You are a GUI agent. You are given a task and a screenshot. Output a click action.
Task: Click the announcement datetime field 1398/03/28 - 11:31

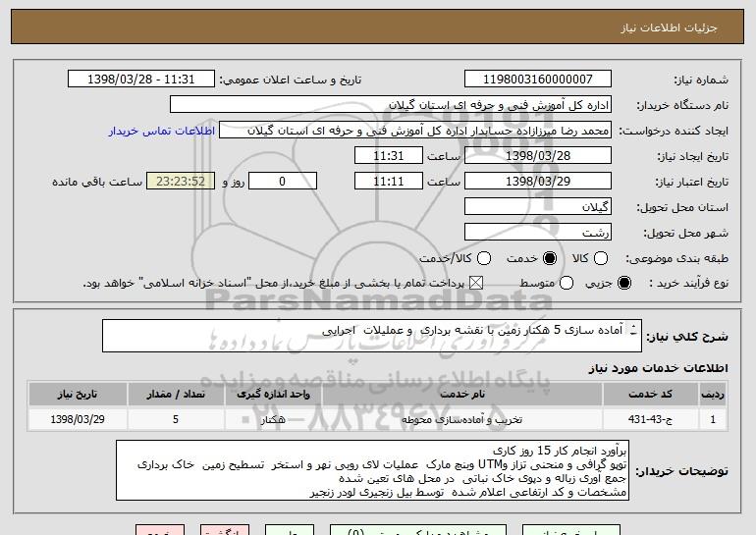141,80
